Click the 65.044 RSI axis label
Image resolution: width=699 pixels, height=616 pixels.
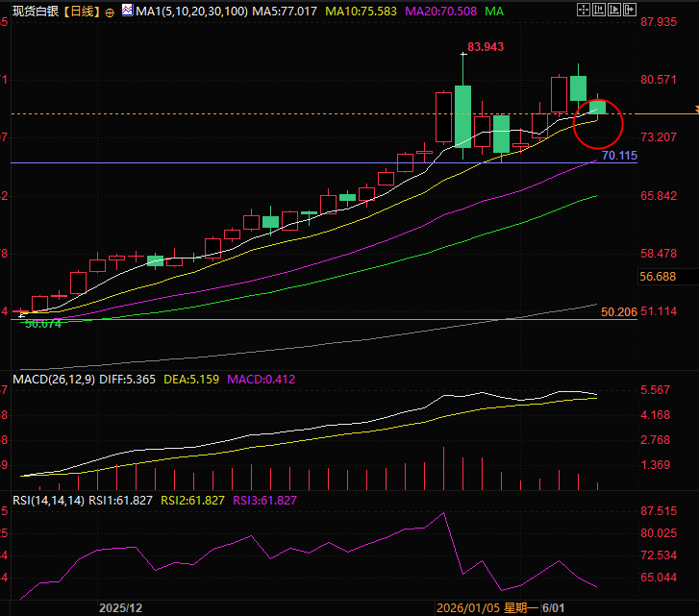coord(659,578)
